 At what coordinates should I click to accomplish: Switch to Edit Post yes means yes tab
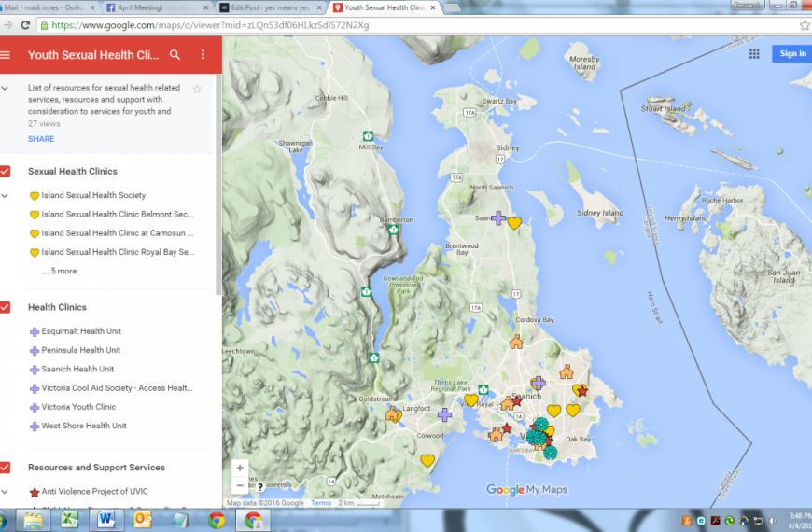pos(271,7)
